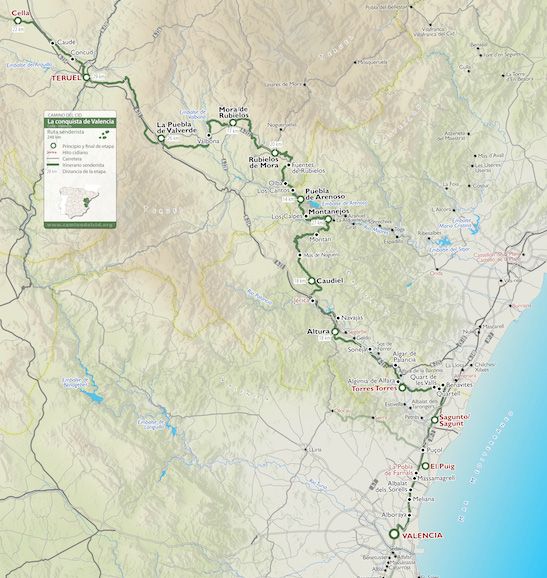The image size is (547, 578).
Task: Click the 'Distancia de la etapa' legend entry
Action: click(x=84, y=171)
